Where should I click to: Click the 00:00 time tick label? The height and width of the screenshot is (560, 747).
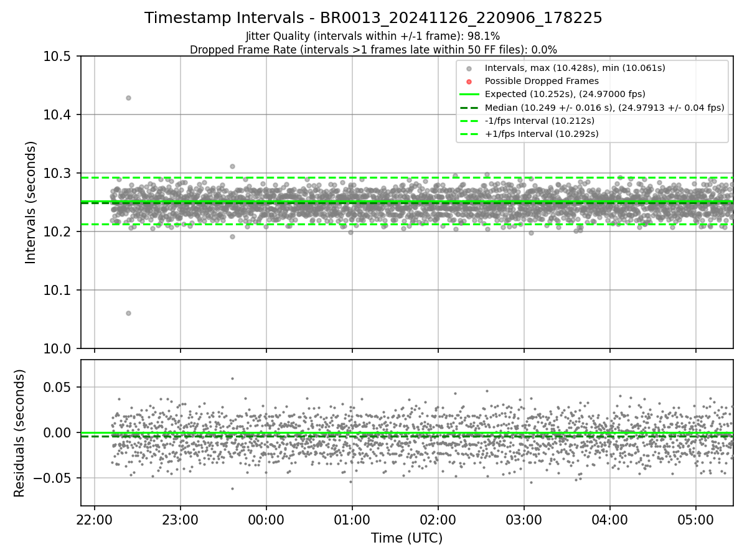click(266, 520)
